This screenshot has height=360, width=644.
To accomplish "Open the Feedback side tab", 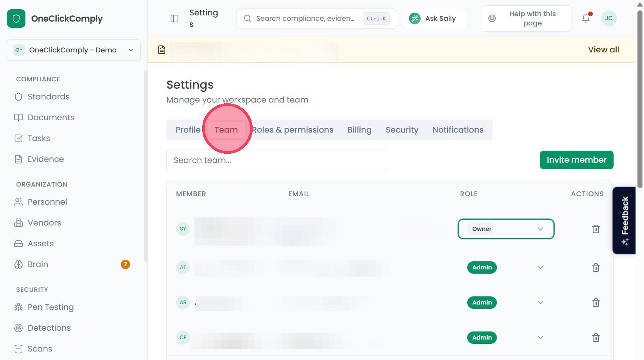I will [x=624, y=220].
